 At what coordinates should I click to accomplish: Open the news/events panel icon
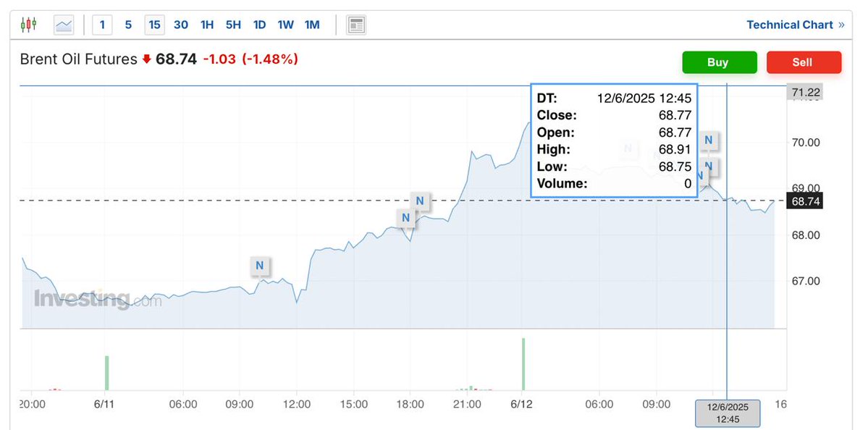(355, 24)
